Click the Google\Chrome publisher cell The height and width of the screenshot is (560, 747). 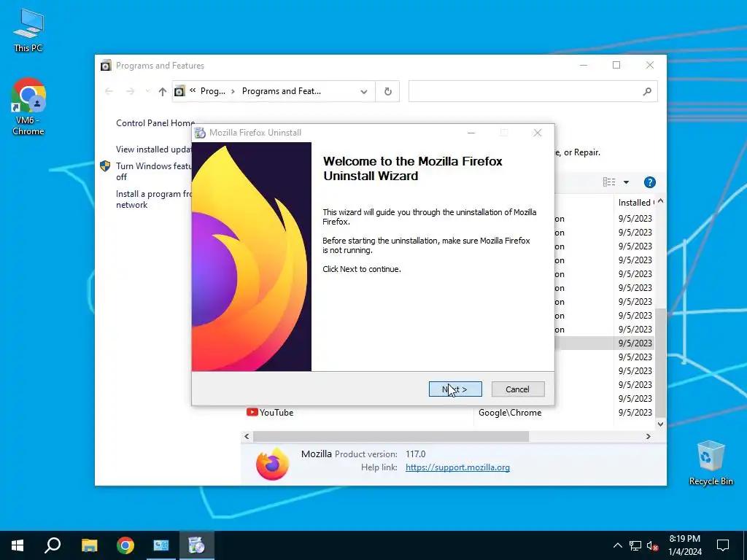tap(510, 413)
